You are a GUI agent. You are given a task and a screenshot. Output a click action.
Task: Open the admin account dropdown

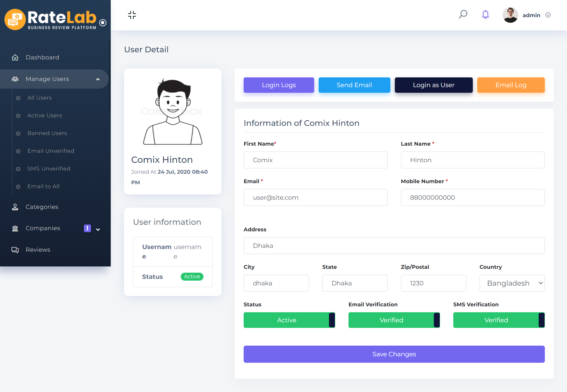548,15
